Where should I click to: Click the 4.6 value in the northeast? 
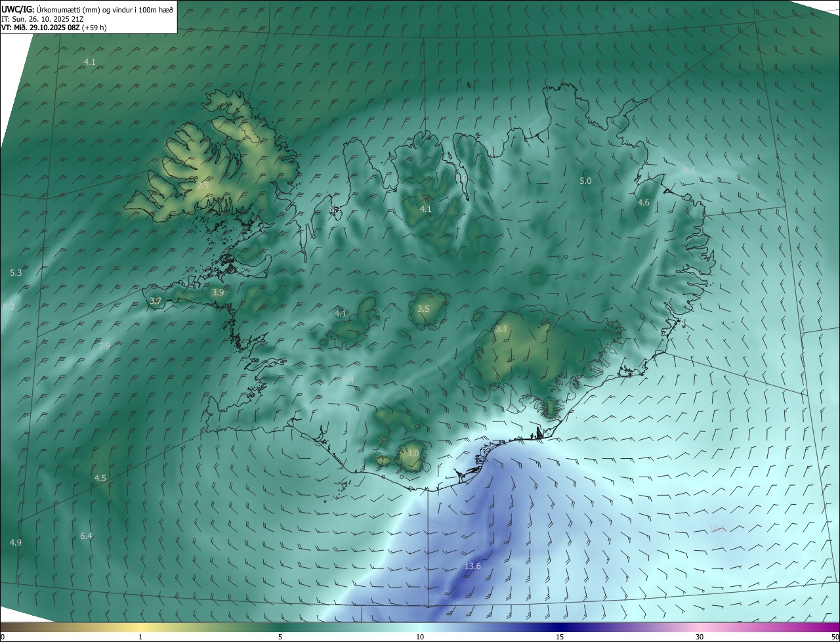click(644, 203)
